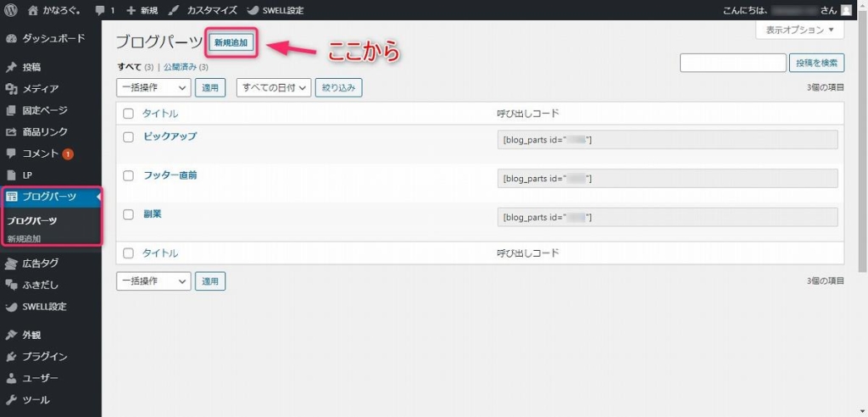Image resolution: width=868 pixels, height=417 pixels.
Task: Tick the checkbox beside フッター直前
Action: pos(129,175)
